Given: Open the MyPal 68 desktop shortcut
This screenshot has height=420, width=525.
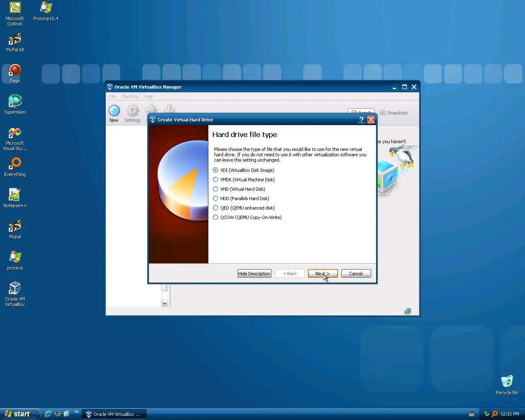Looking at the screenshot, I should (15, 43).
